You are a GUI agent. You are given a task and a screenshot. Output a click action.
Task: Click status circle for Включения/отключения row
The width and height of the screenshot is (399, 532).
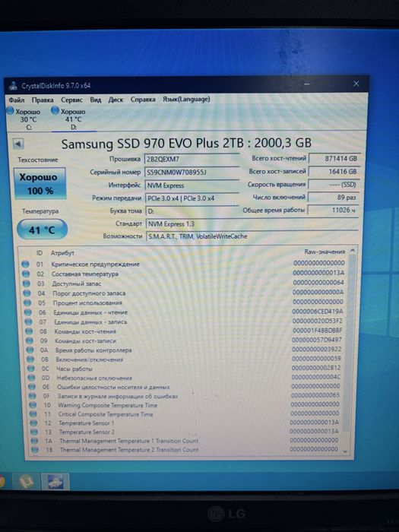click(x=30, y=359)
